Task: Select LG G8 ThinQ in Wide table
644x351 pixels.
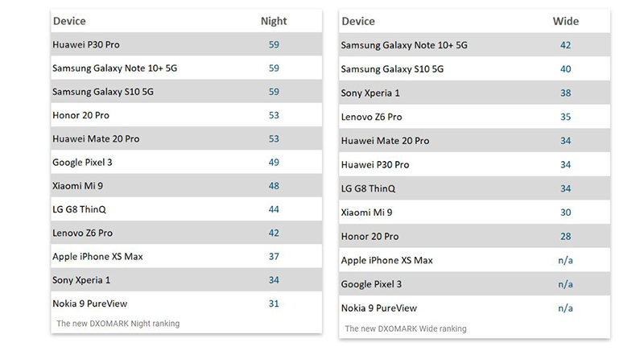Action: pyautogui.click(x=368, y=188)
